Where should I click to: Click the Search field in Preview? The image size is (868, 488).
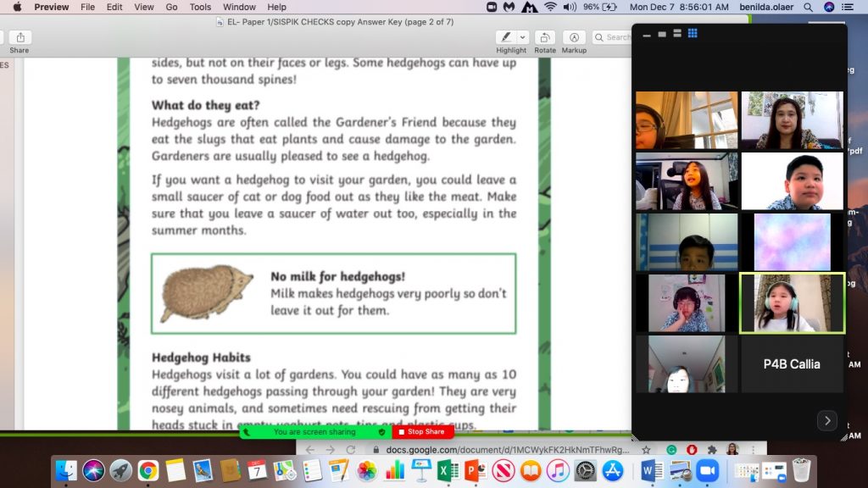(x=612, y=37)
